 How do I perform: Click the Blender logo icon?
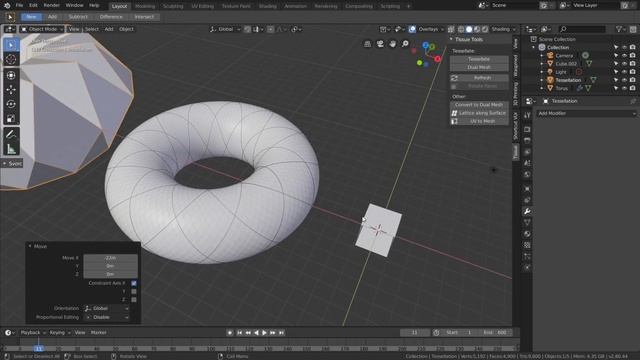7,5
